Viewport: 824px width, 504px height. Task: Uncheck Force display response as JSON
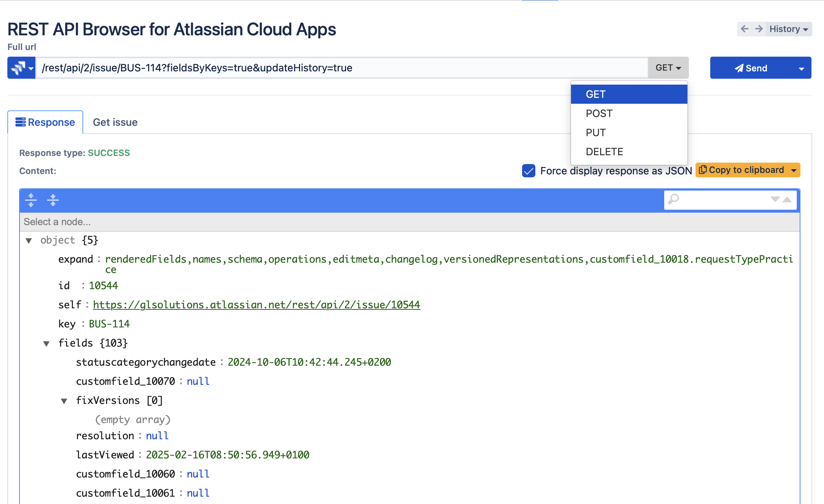(529, 171)
